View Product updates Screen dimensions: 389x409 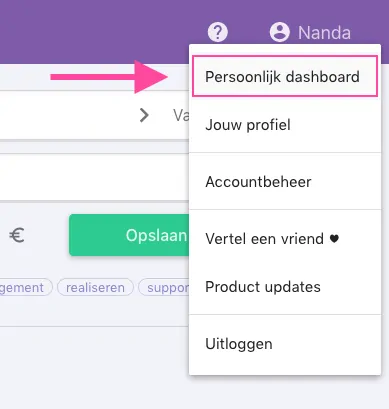pyautogui.click(x=285, y=287)
